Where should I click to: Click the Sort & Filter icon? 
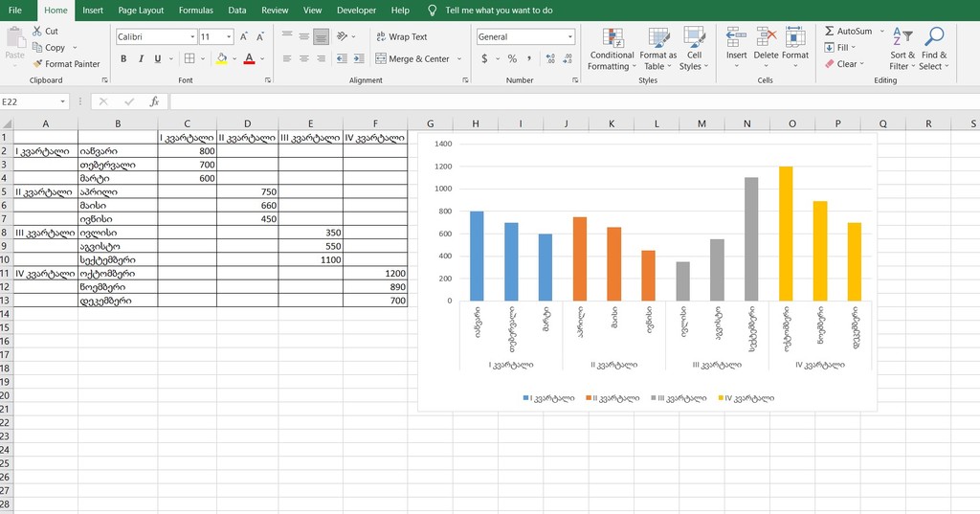pos(902,37)
